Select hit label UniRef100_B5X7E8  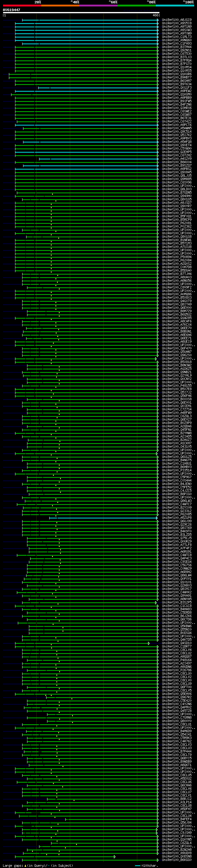pos(177,389)
